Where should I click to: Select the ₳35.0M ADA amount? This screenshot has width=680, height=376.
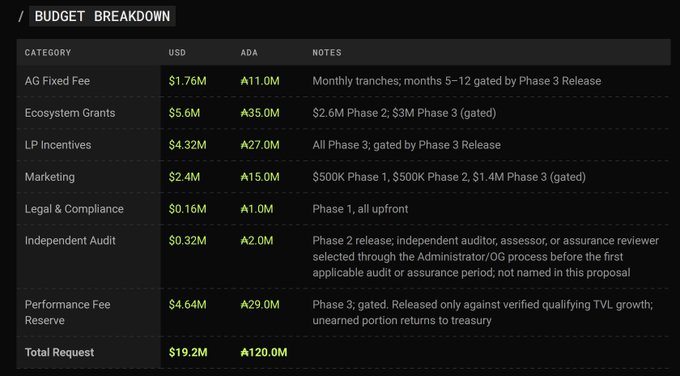coord(260,113)
